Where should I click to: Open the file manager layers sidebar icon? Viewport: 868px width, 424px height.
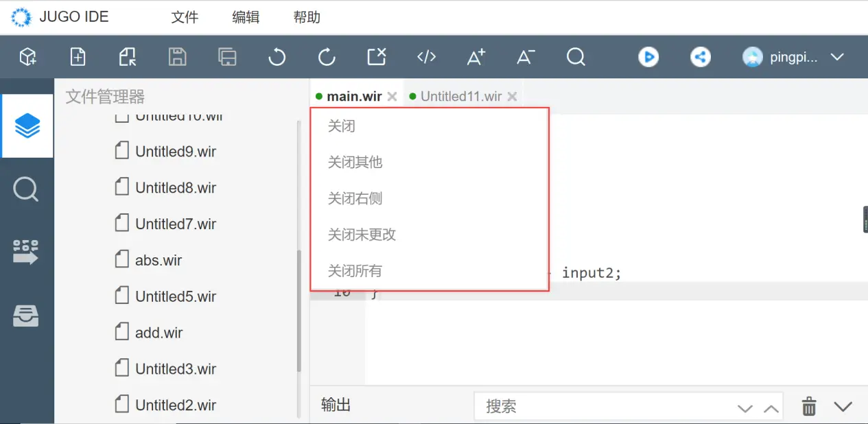pyautogui.click(x=27, y=126)
